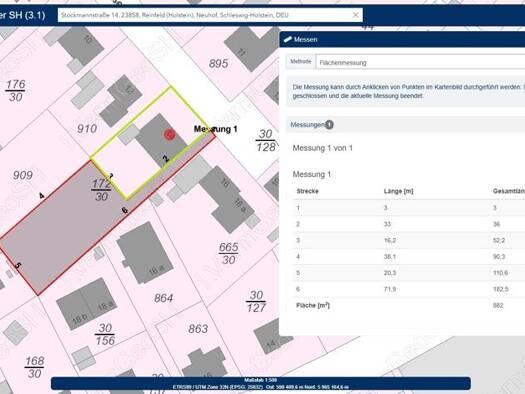Select the Messung 1 von 1 entry
The width and height of the screenshot is (525, 394).
pyautogui.click(x=322, y=148)
